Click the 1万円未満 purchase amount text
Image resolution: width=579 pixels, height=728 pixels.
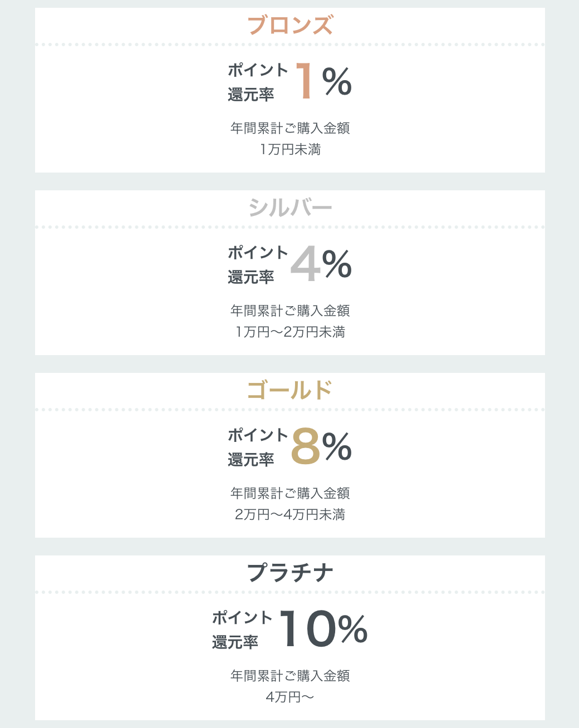(x=290, y=150)
